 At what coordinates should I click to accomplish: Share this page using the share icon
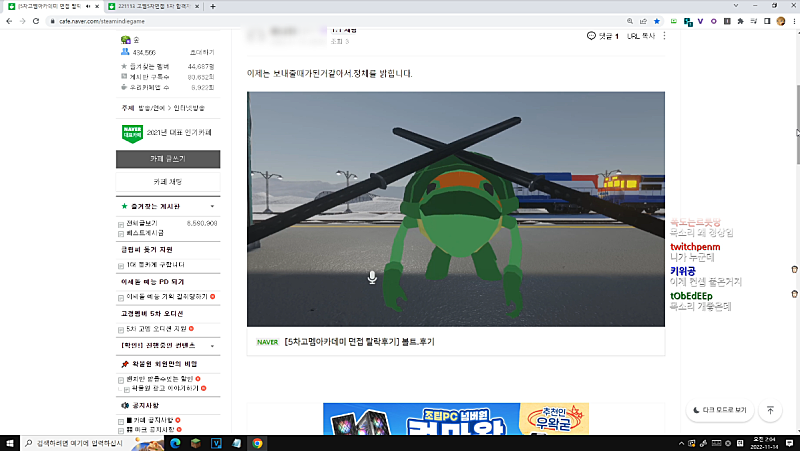[x=643, y=21]
